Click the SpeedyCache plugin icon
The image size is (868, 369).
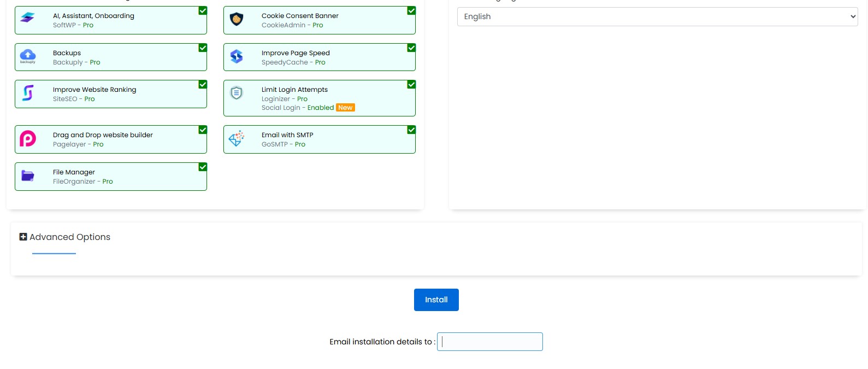(x=237, y=56)
